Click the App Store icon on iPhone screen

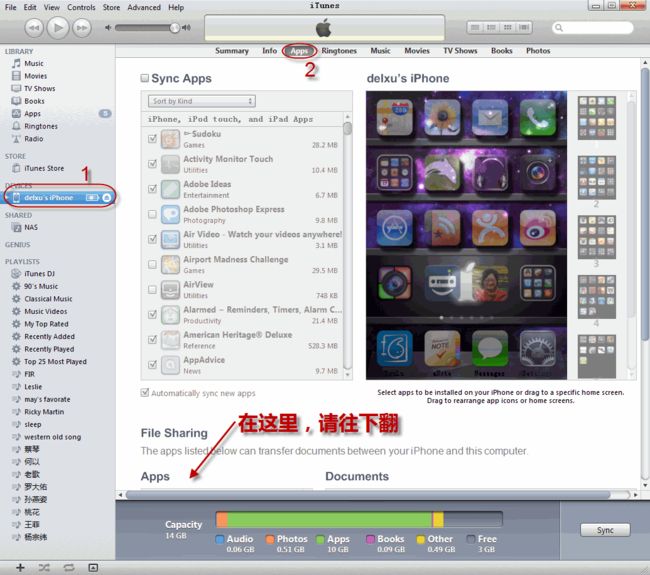click(394, 228)
